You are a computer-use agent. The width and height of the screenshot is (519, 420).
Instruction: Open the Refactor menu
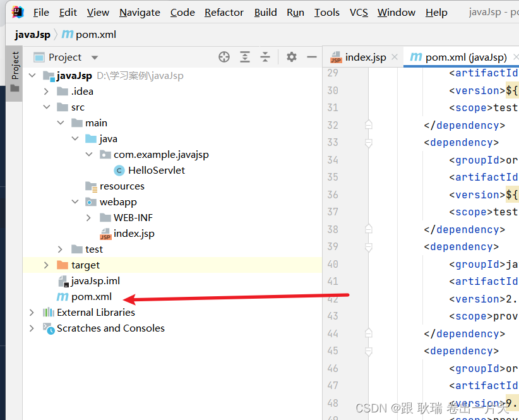tap(224, 13)
